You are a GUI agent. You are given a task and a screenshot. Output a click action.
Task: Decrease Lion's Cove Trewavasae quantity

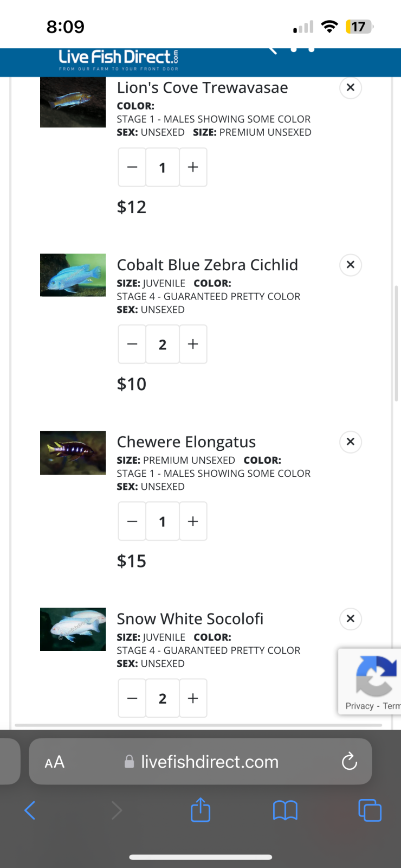coord(132,167)
